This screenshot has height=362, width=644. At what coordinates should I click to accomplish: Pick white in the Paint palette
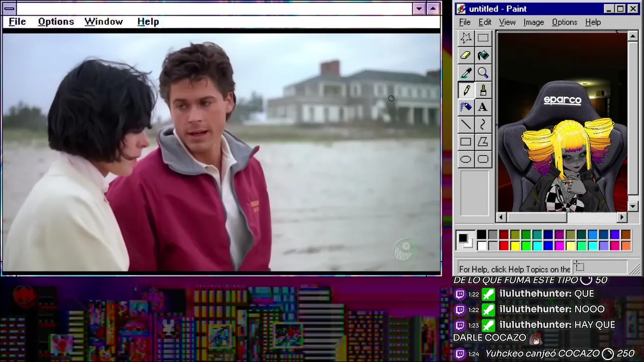(x=481, y=245)
